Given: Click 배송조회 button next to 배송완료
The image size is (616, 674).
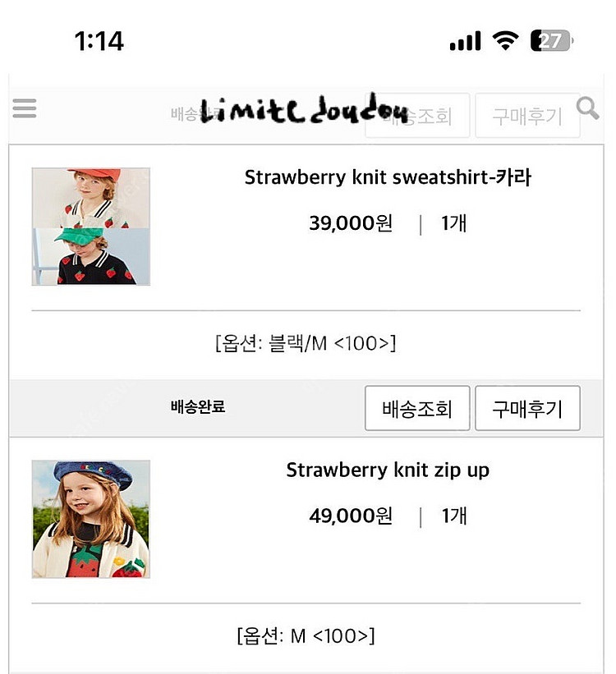Looking at the screenshot, I should click(417, 408).
